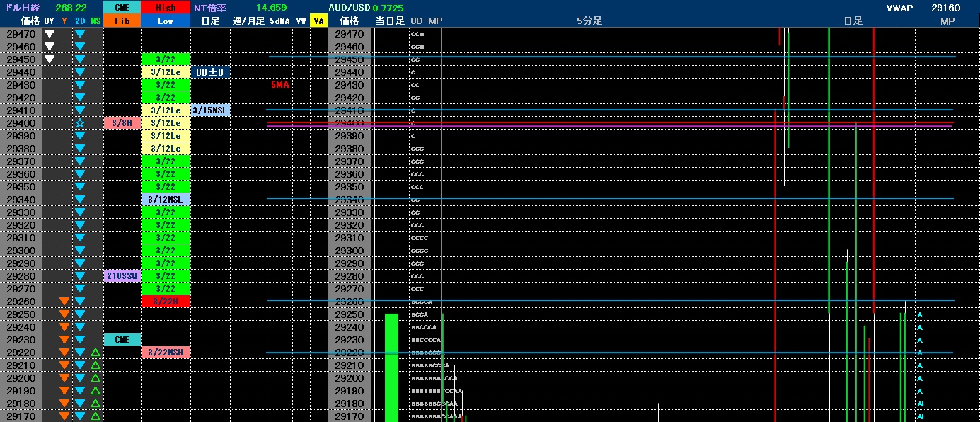
Task: Click the white triangle in the 29450 row
Action: pyautogui.click(x=49, y=59)
